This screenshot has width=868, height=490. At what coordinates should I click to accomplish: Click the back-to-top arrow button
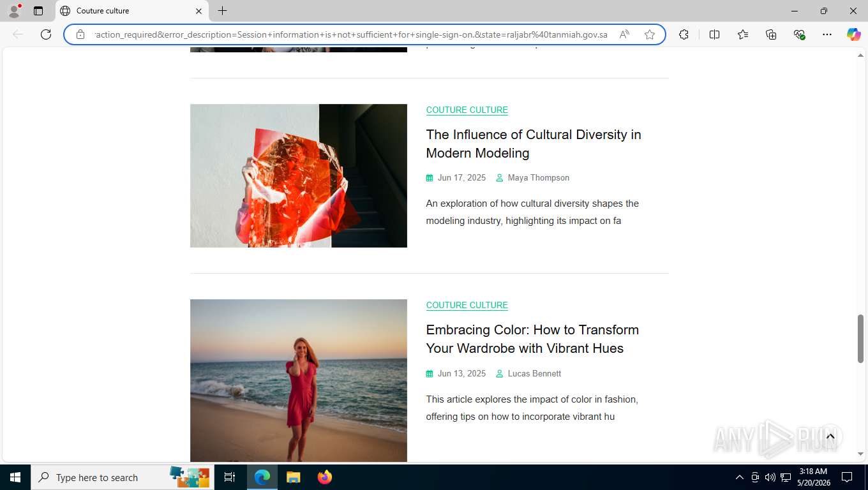point(830,436)
